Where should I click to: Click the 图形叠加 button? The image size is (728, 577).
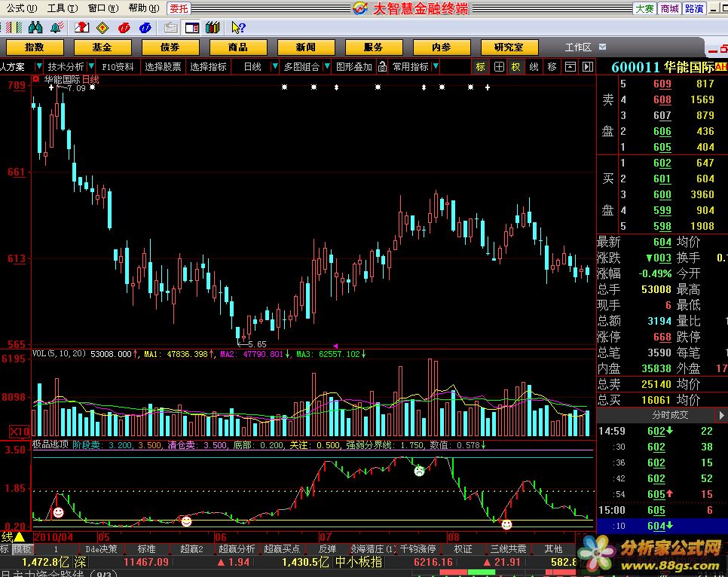tap(353, 67)
